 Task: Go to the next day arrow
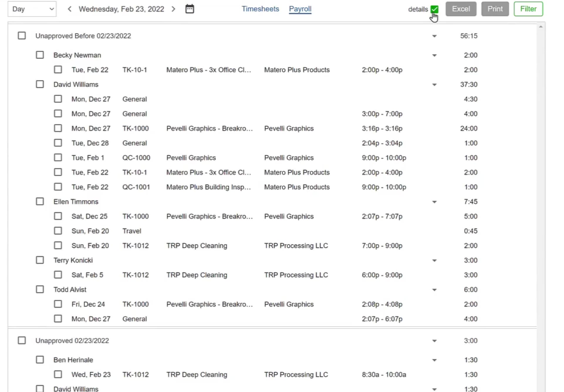(173, 9)
